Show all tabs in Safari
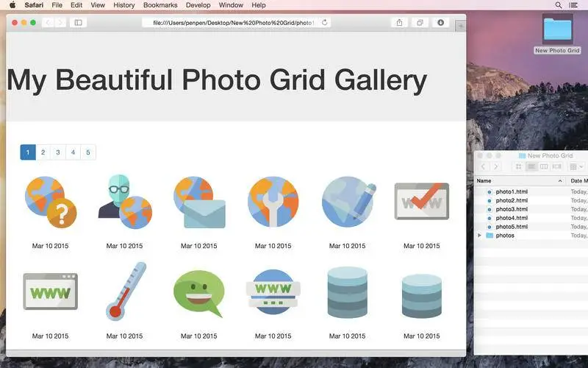Image resolution: width=588 pixels, height=368 pixels. (420, 23)
